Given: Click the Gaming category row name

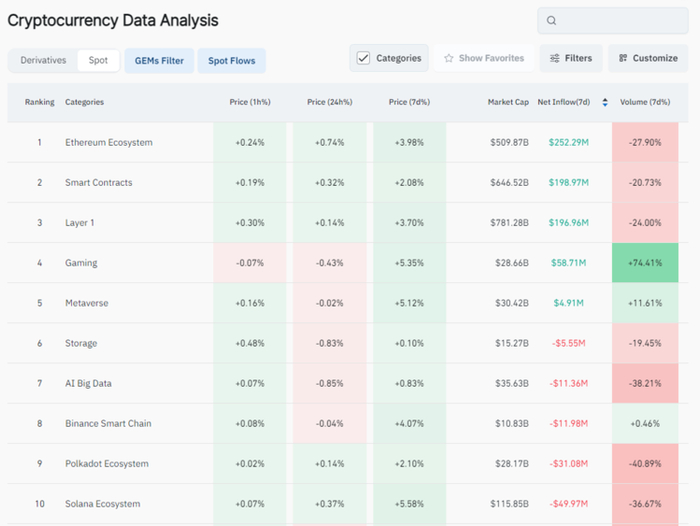Looking at the screenshot, I should click(x=81, y=263).
